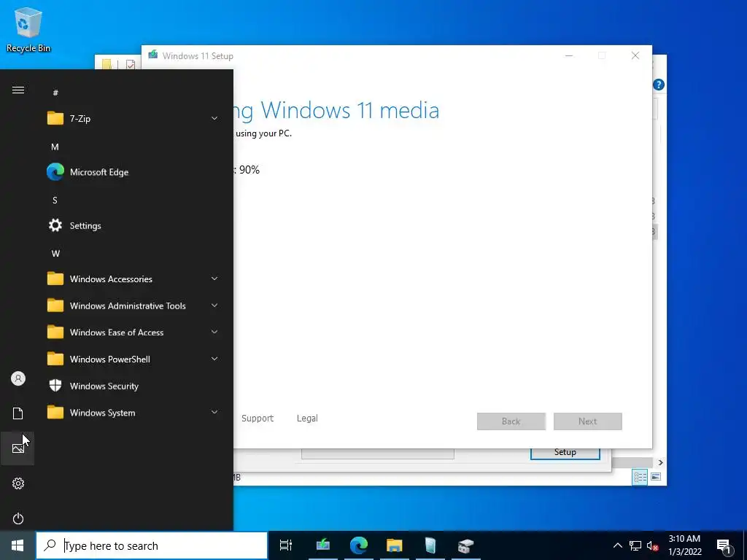This screenshot has height=560, width=747.
Task: Click the text field beside Setup button
Action: (x=378, y=454)
